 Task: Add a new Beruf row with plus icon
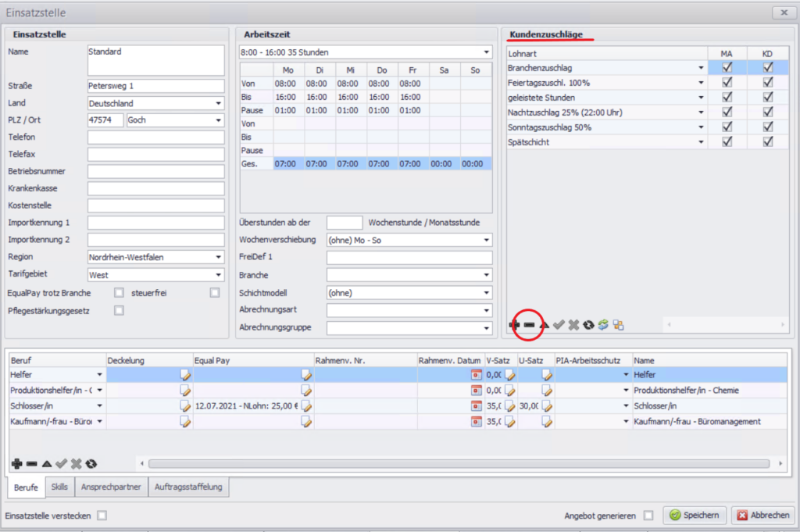[17, 464]
